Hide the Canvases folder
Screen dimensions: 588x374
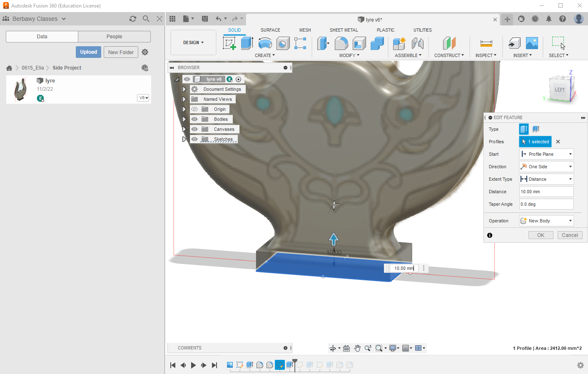[x=194, y=129]
